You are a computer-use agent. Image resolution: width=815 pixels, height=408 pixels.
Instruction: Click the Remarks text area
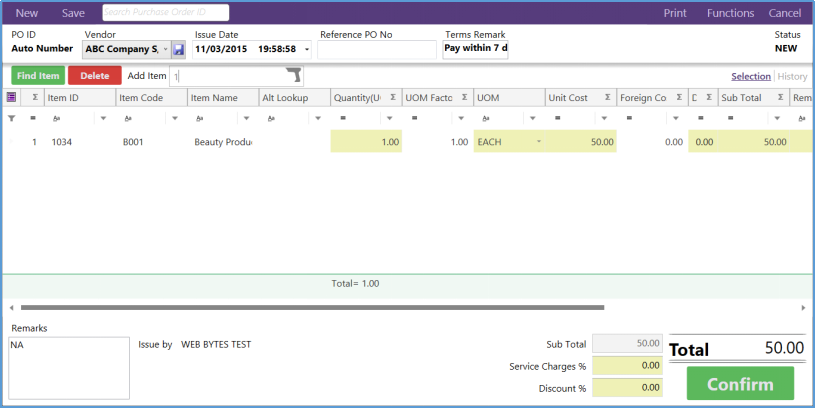(x=69, y=368)
